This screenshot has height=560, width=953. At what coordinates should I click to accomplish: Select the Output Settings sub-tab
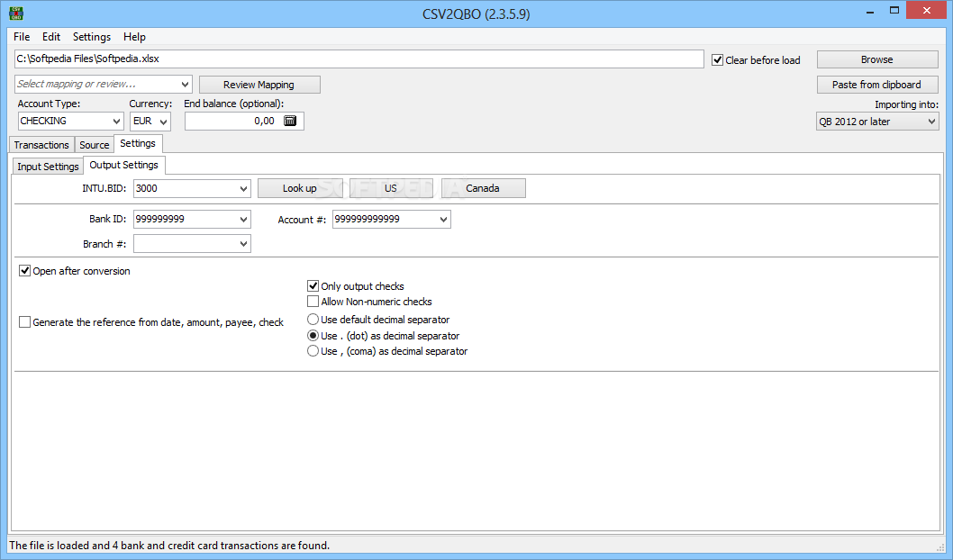pyautogui.click(x=124, y=165)
